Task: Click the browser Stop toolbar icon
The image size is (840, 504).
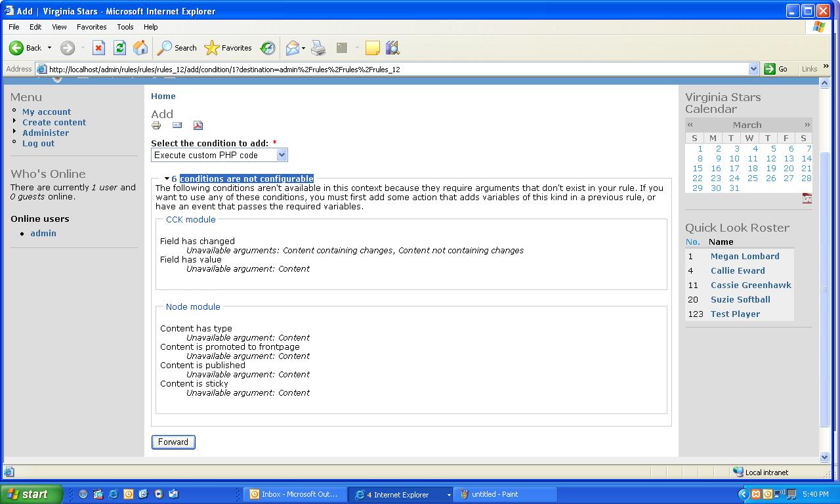Action: click(98, 48)
